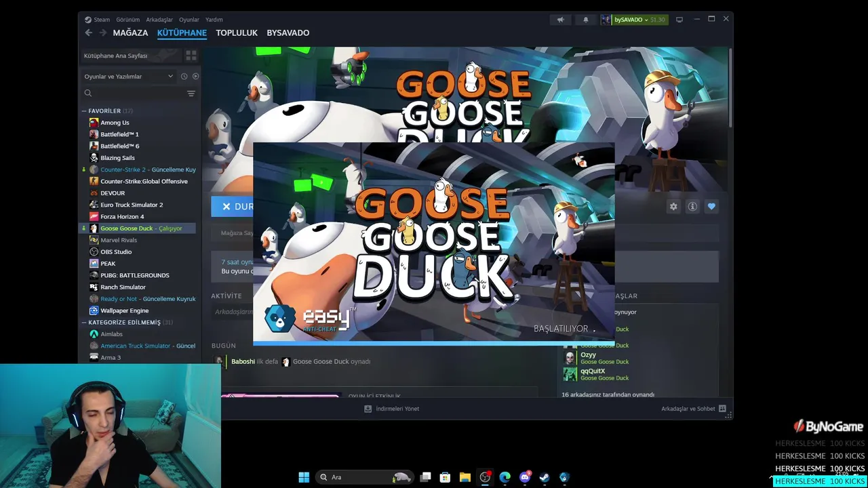Open the Arkadaşlar menu
This screenshot has width=868, height=488.
(159, 20)
